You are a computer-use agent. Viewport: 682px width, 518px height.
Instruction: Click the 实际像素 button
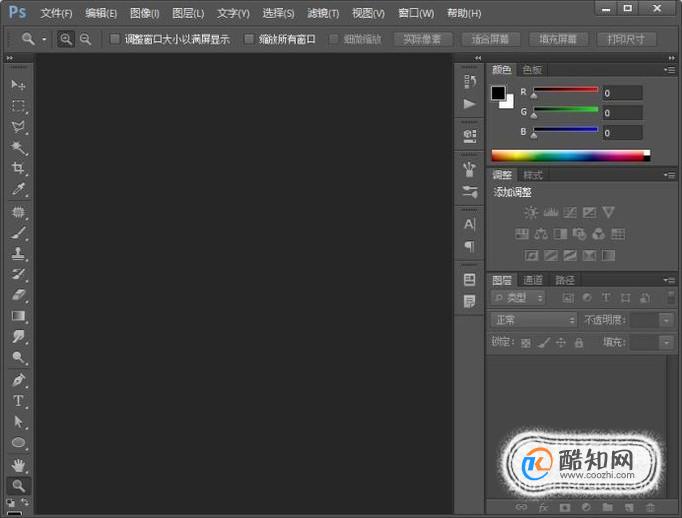click(x=422, y=40)
